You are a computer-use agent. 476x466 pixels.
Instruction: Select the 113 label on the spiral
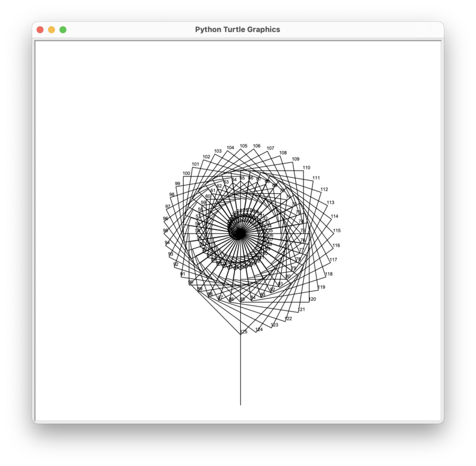tap(331, 203)
